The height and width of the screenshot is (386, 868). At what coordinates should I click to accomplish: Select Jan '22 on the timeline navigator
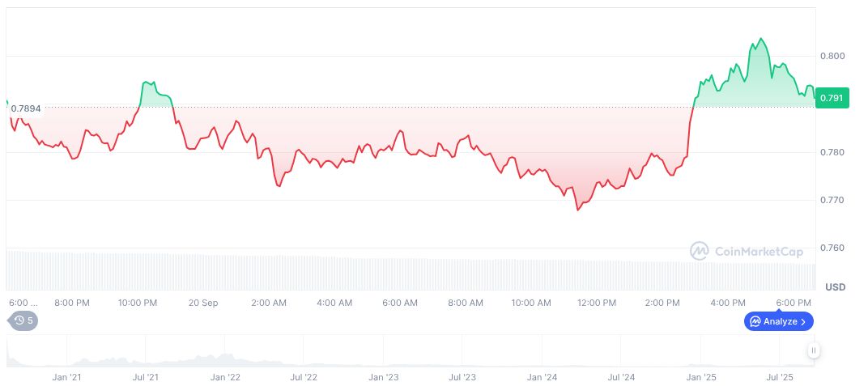224,377
